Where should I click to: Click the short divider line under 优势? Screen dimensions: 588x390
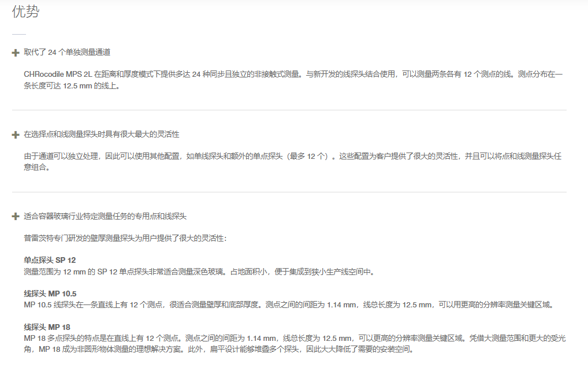pos(19,34)
